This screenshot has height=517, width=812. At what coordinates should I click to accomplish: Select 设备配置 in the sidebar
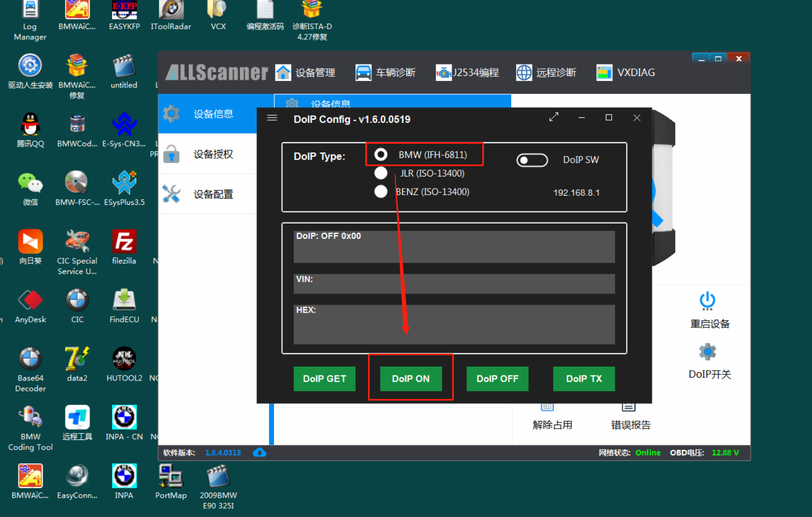(x=208, y=194)
